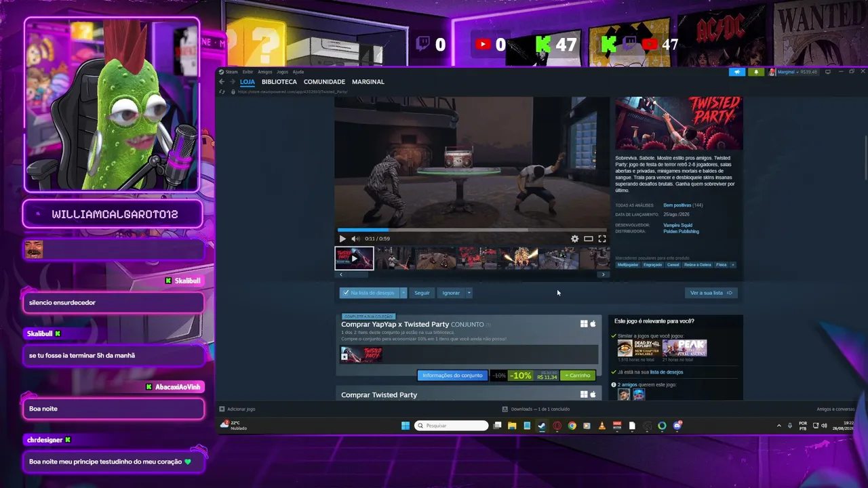Image resolution: width=868 pixels, height=488 pixels.
Task: Open the Steam menu
Action: pyautogui.click(x=229, y=72)
